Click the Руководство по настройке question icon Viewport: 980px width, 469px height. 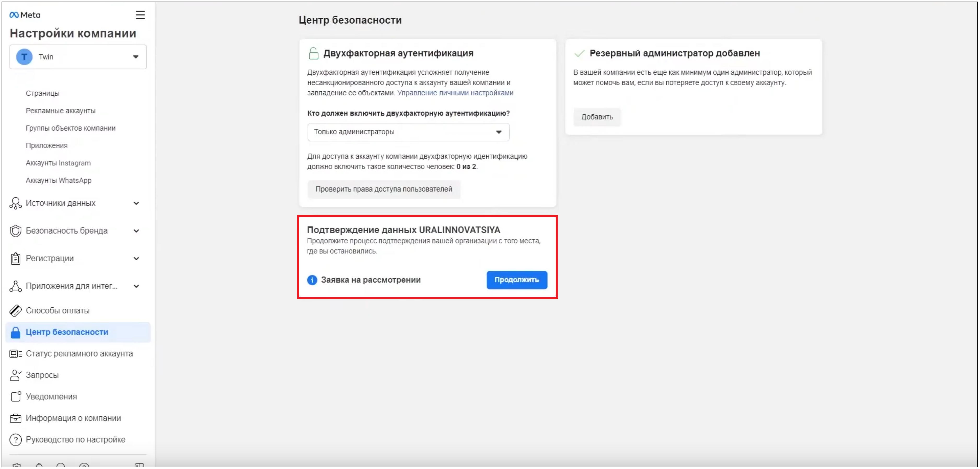point(15,440)
